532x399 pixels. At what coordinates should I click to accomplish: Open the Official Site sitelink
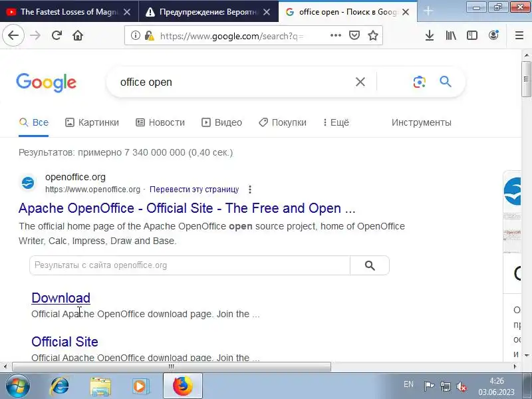(65, 342)
